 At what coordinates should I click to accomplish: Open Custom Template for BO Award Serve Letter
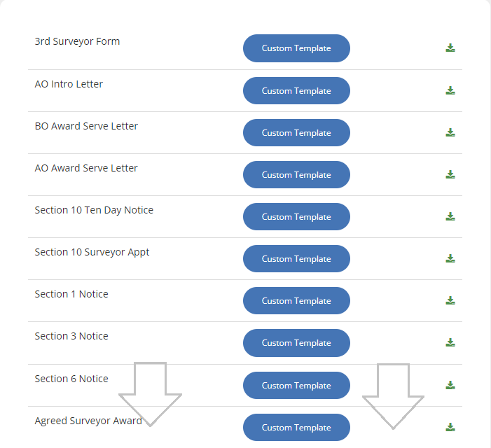pos(296,132)
